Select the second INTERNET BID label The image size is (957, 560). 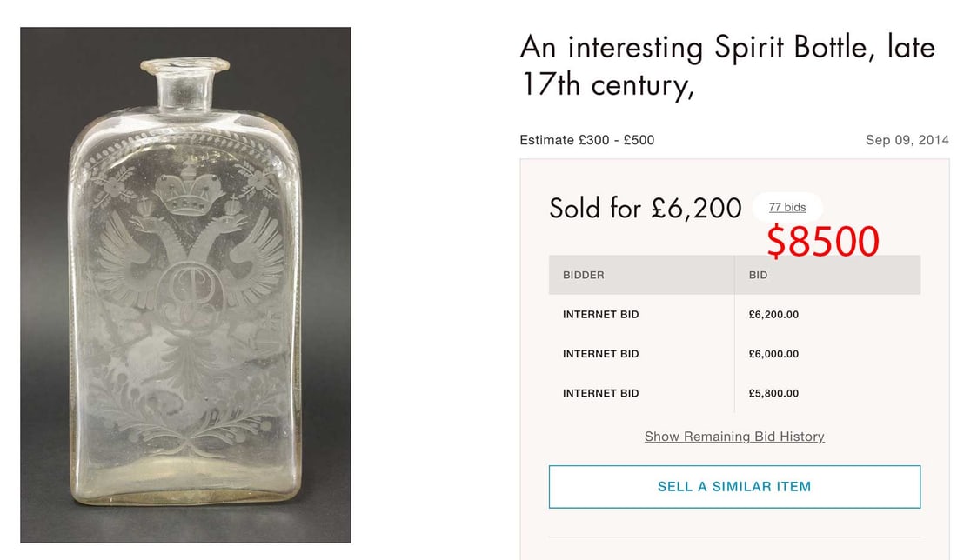[600, 354]
